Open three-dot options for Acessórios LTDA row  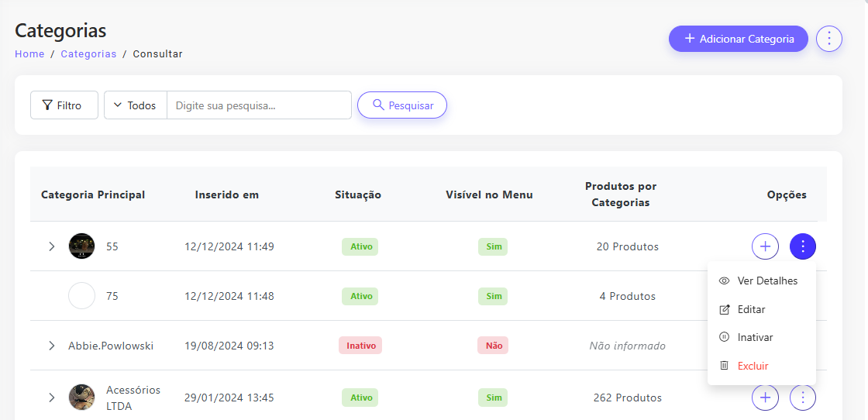(803, 398)
